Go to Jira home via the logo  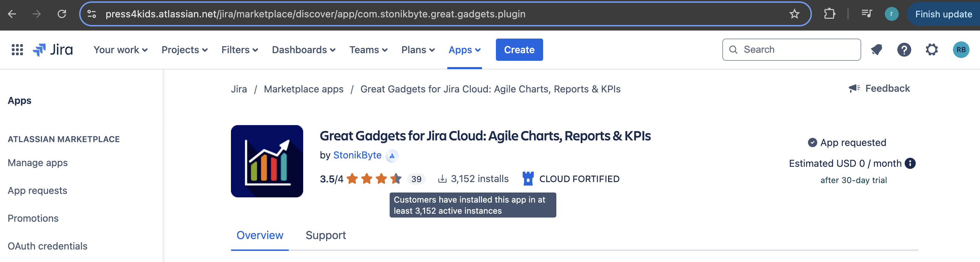pyautogui.click(x=53, y=50)
